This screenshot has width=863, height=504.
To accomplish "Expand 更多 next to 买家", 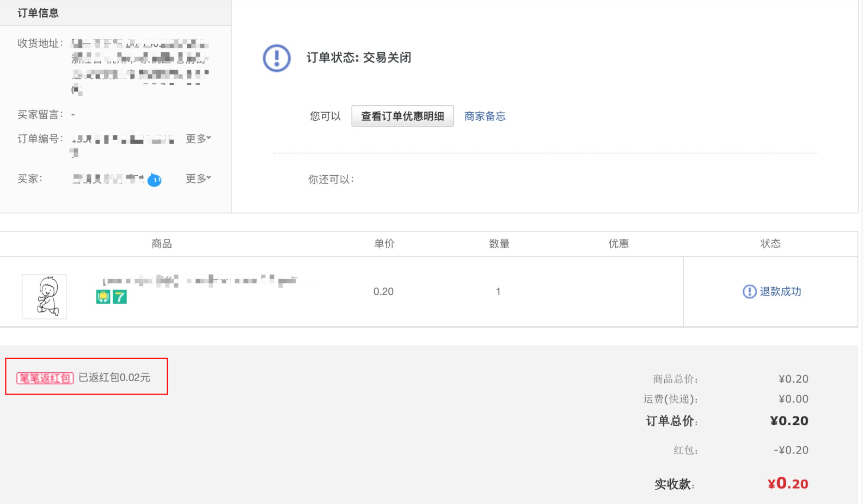I will (198, 178).
